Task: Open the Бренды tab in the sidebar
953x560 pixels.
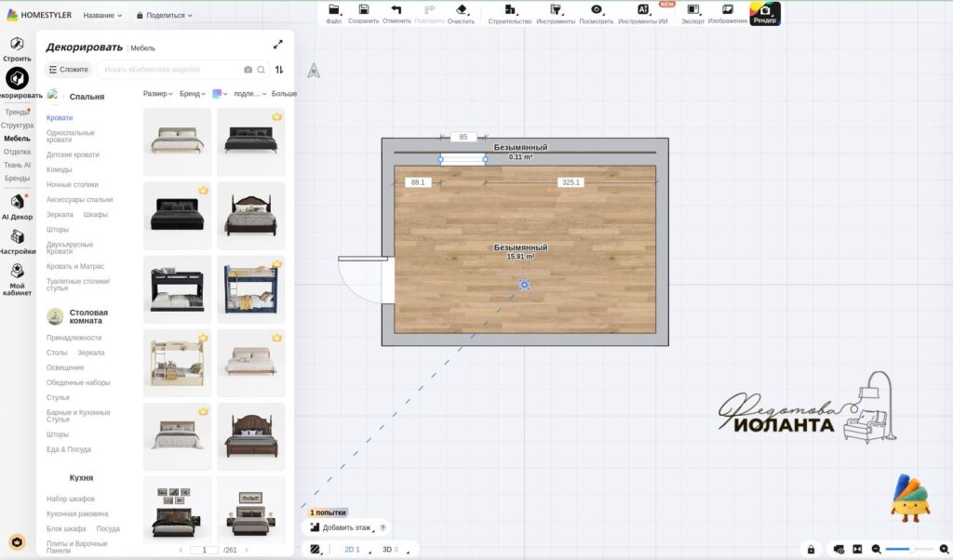Action: (17, 178)
